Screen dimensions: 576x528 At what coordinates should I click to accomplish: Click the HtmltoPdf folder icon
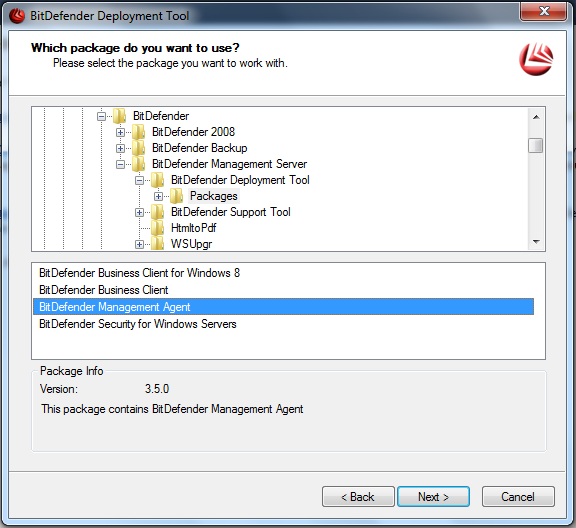[x=158, y=228]
